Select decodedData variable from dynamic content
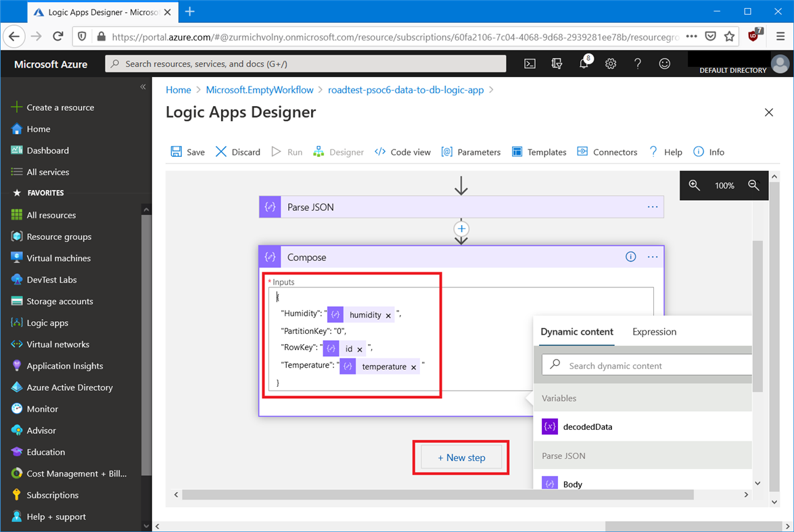 pos(587,427)
